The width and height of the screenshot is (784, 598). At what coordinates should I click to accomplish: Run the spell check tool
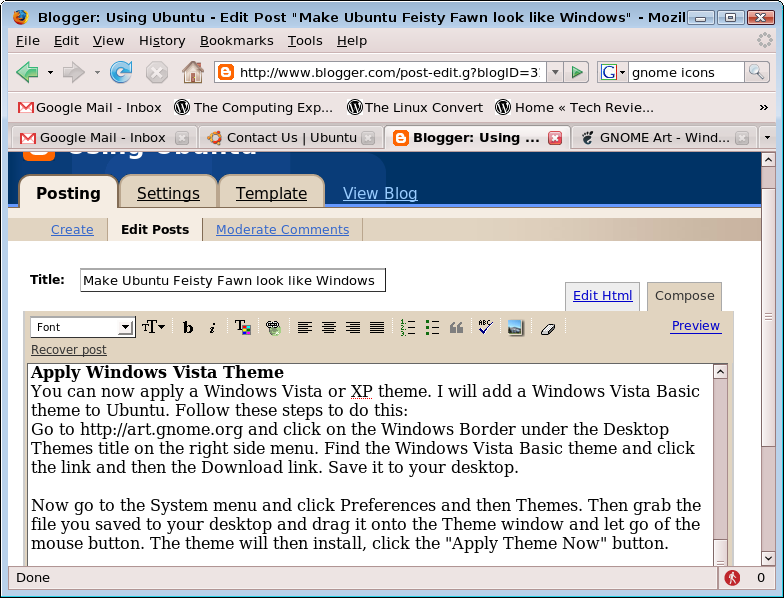point(485,327)
